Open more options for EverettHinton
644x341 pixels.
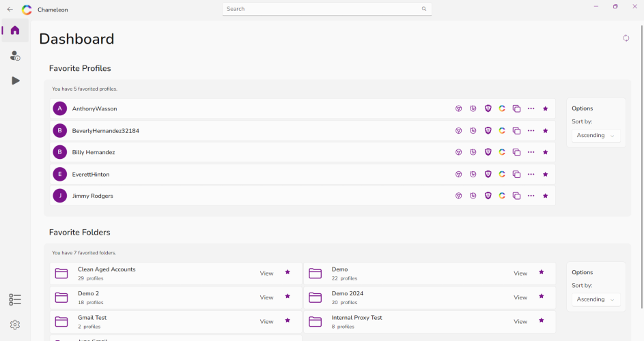[x=531, y=175]
